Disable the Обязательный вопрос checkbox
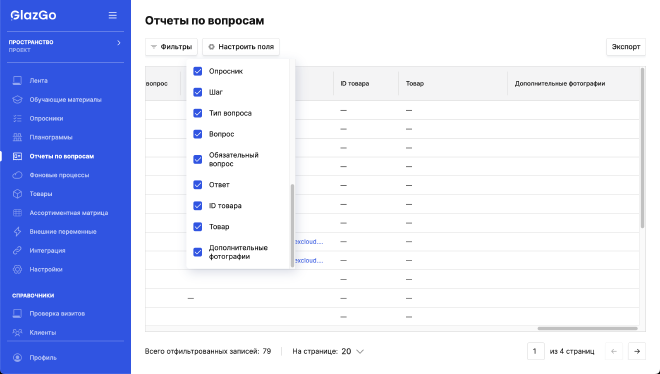The image size is (660, 374). point(197,159)
